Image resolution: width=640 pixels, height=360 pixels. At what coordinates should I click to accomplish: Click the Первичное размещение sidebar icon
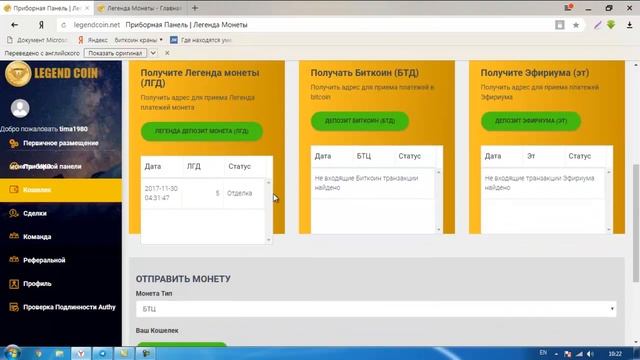pyautogui.click(x=14, y=143)
